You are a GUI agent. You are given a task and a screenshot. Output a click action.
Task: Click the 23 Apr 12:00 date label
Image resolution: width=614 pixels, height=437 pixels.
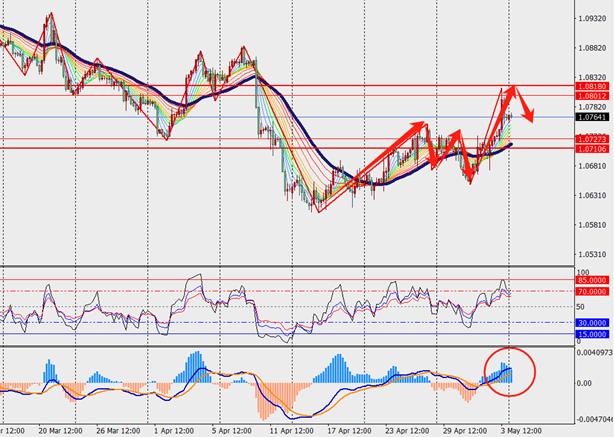coord(407,431)
